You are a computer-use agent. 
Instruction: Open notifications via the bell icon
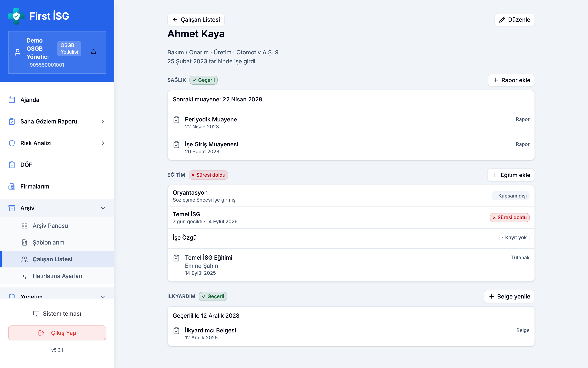click(94, 52)
